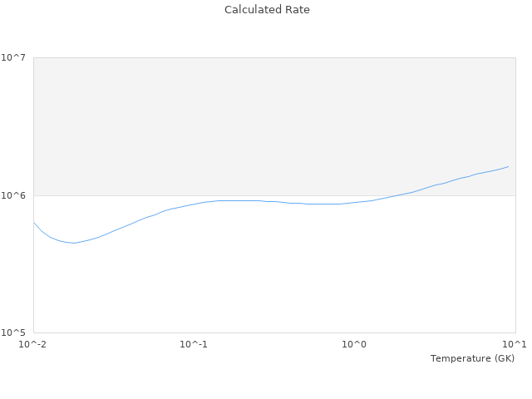Click the bottom x-axis line of the plot
The image size is (532, 399).
coord(274,333)
